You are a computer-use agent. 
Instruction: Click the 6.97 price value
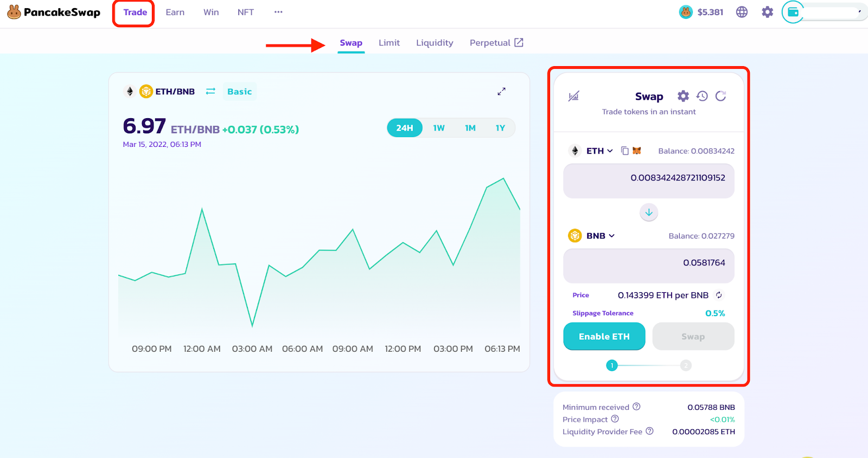pyautogui.click(x=144, y=126)
